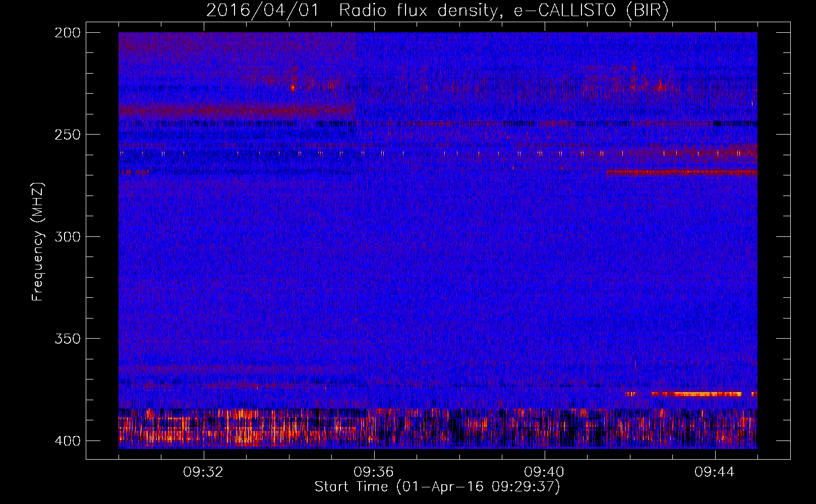
Task: Click the 09:32 time tick label
Action: [203, 472]
